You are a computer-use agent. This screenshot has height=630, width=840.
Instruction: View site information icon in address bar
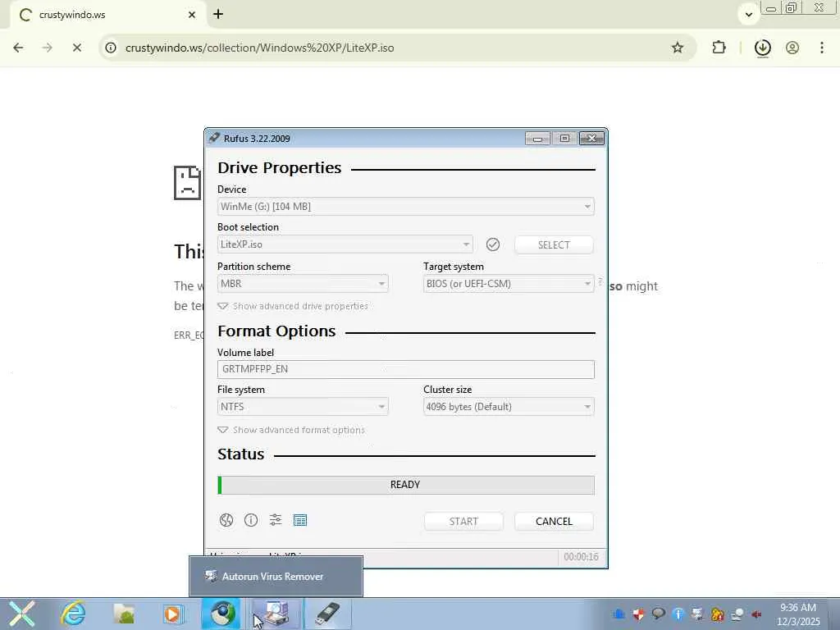coord(111,48)
